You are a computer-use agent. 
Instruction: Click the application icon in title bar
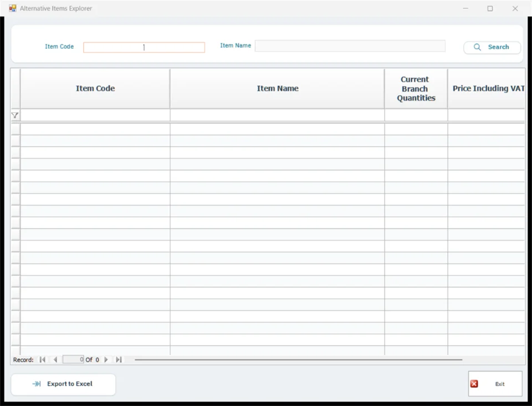tap(13, 8)
